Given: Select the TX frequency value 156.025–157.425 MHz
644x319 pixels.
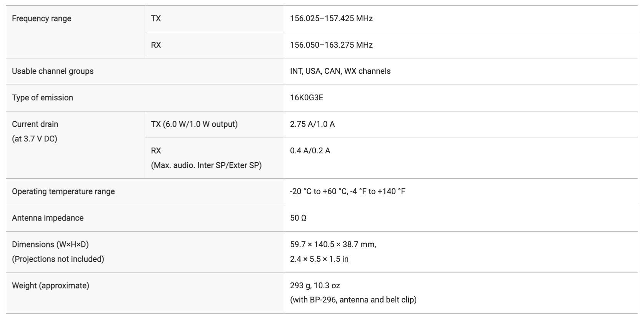Looking at the screenshot, I should pyautogui.click(x=331, y=18).
